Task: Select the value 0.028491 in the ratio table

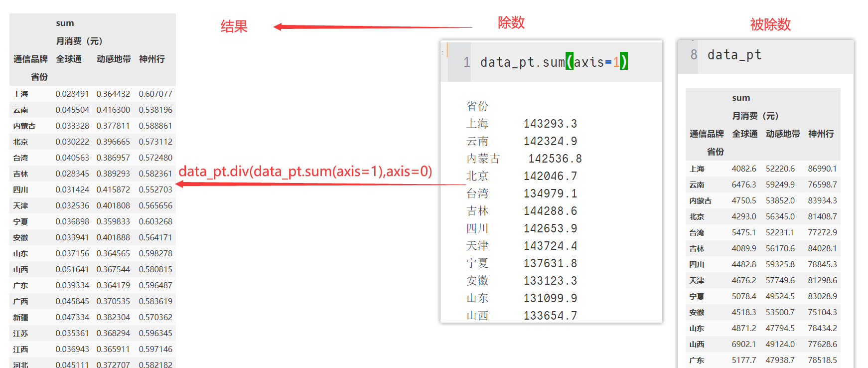Action: click(x=72, y=94)
